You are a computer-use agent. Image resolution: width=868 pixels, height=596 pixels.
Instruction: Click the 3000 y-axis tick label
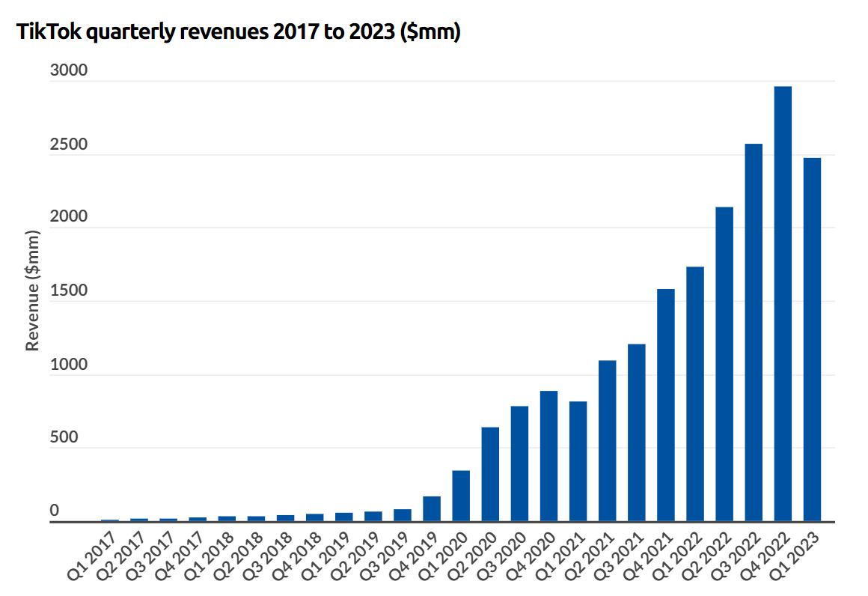tap(69, 71)
